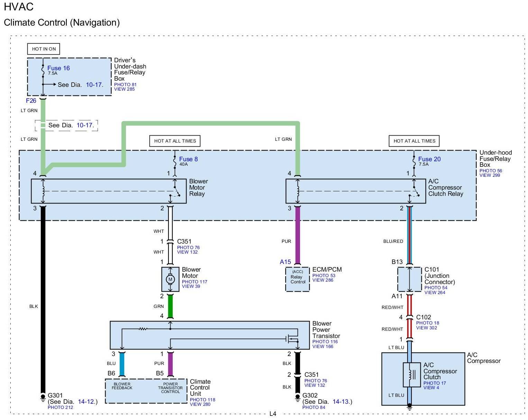Open the Fuse 20 link
Viewport: 528px width, 420px height.
pyautogui.click(x=429, y=159)
